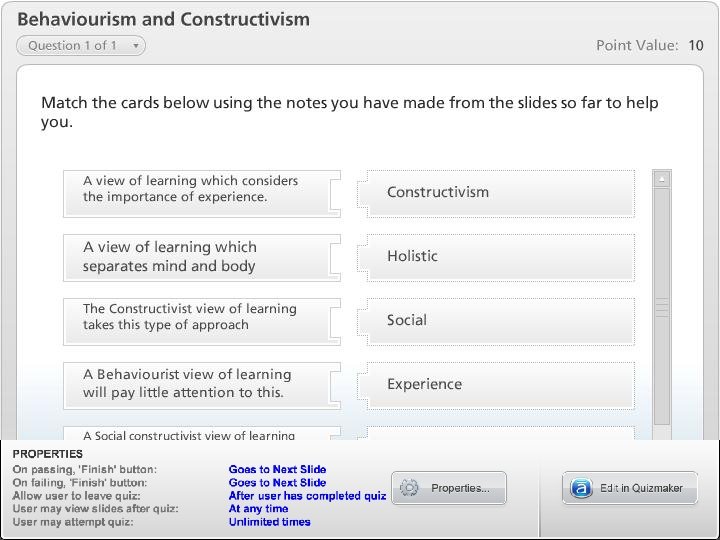Viewport: 720px width, 540px height.
Task: Click the Quizmaker icon beside Edit label
Action: coord(580,488)
